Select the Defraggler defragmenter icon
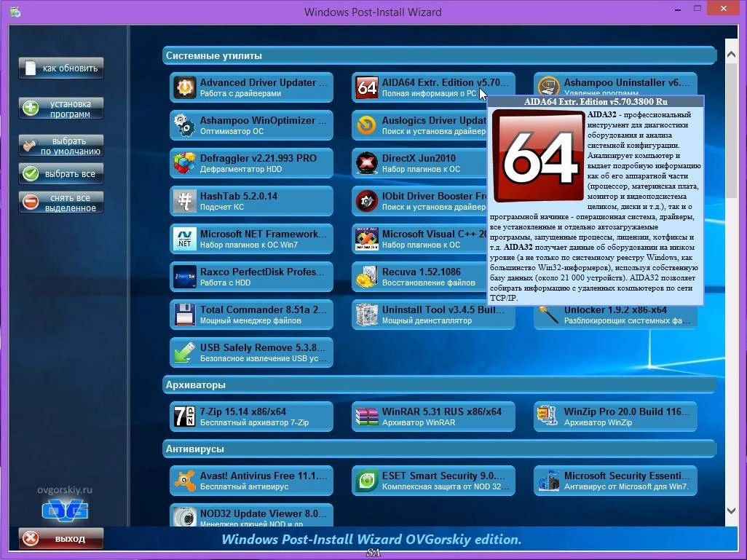This screenshot has width=747, height=560. coord(184,163)
